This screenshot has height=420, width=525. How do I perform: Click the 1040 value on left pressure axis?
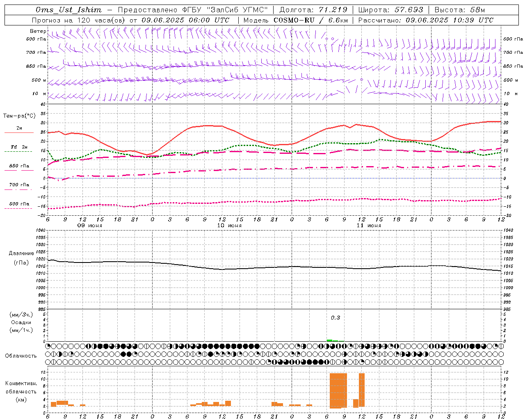[41, 231]
